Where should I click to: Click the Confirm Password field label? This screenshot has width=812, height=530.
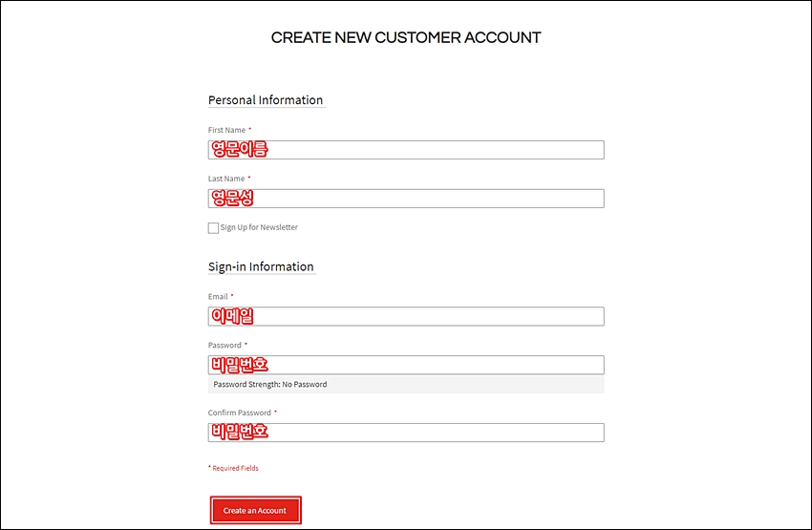240,413
